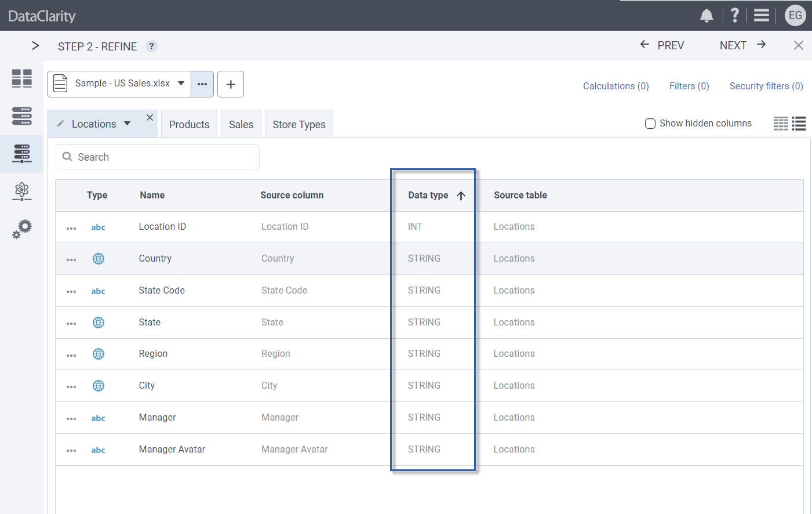Change the globe type icon for Region
The height and width of the screenshot is (514, 812).
99,354
